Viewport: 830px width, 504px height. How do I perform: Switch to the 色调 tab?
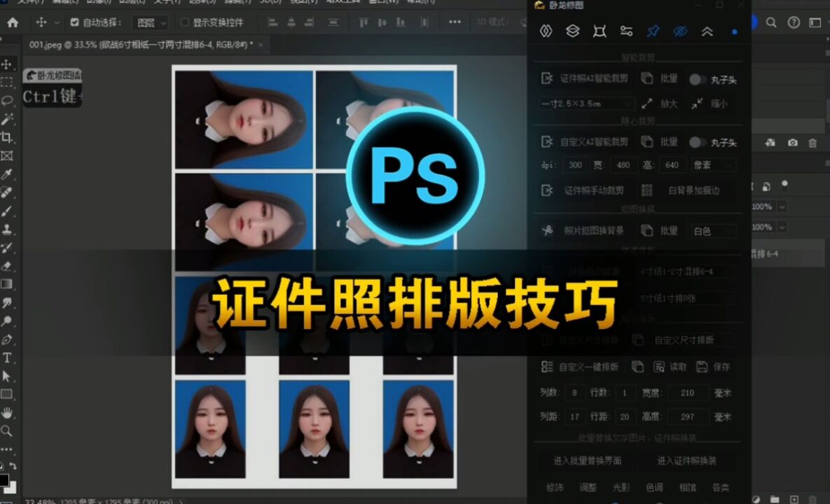coord(654,487)
